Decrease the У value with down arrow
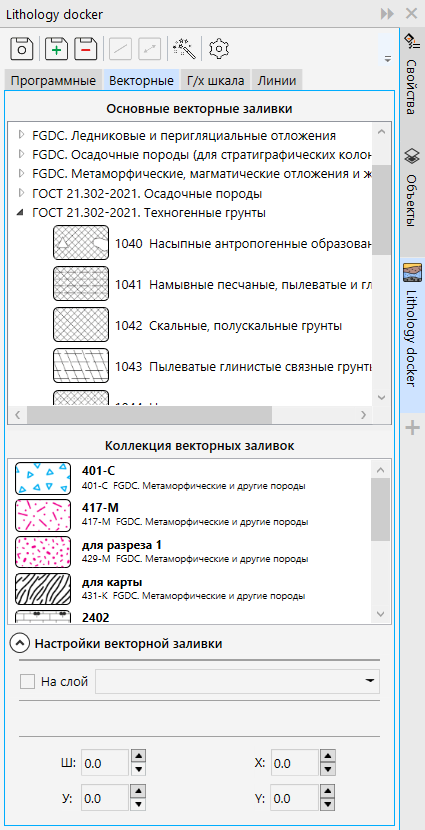 pyautogui.click(x=138, y=804)
